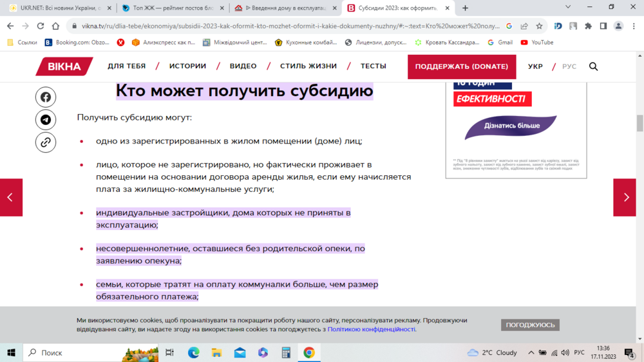Image resolution: width=644 pixels, height=362 pixels.
Task: Switch site language to РУС
Action: [x=569, y=66]
